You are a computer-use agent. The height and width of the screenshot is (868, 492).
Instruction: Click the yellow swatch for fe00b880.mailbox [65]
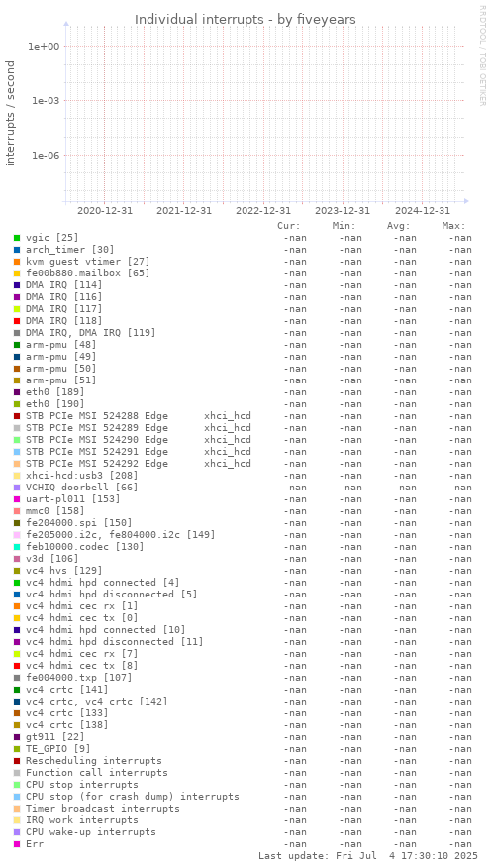pyautogui.click(x=17, y=273)
